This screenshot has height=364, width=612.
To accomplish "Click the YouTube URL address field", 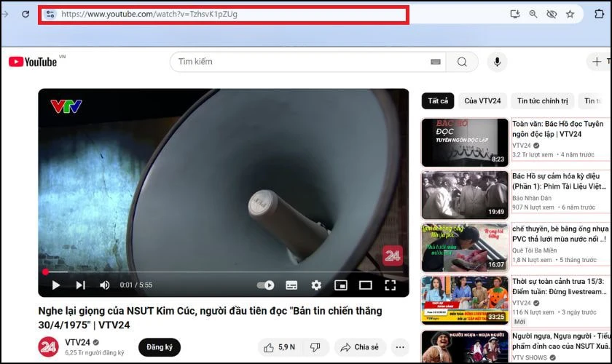I will (223, 15).
